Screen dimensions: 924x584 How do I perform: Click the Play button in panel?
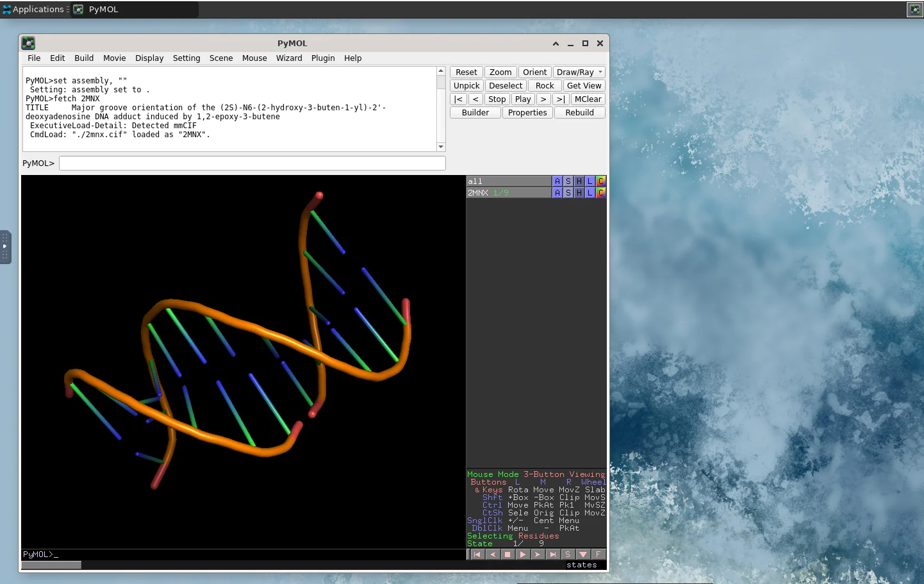tap(523, 99)
